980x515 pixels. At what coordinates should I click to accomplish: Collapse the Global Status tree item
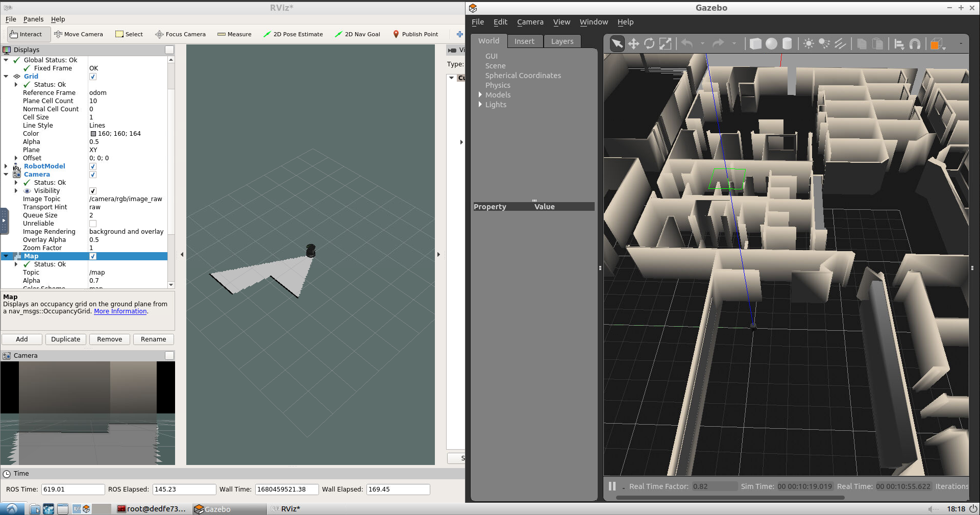pyautogui.click(x=6, y=60)
